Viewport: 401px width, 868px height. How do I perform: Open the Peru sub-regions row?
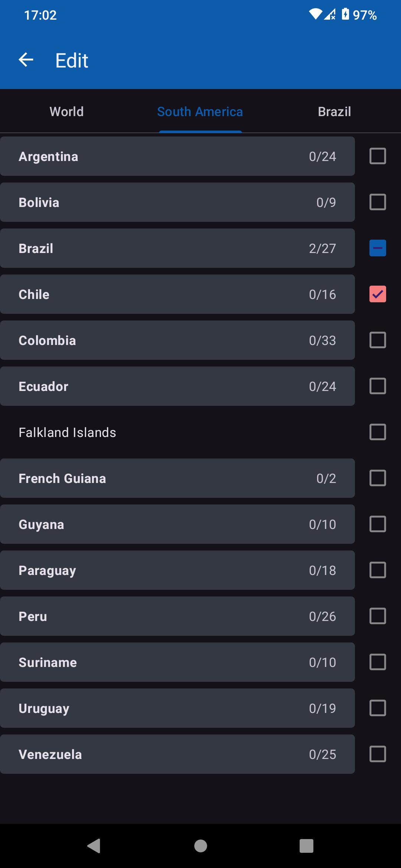point(177,616)
